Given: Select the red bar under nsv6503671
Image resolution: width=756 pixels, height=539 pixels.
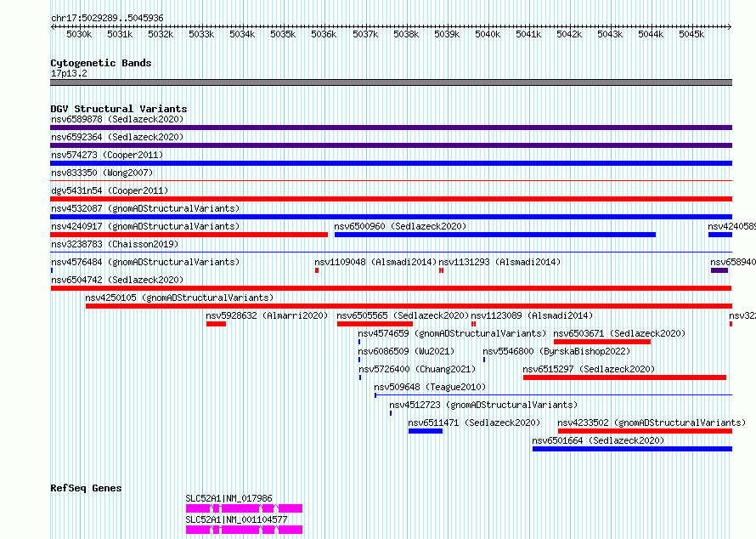Looking at the screenshot, I should pyautogui.click(x=602, y=342).
